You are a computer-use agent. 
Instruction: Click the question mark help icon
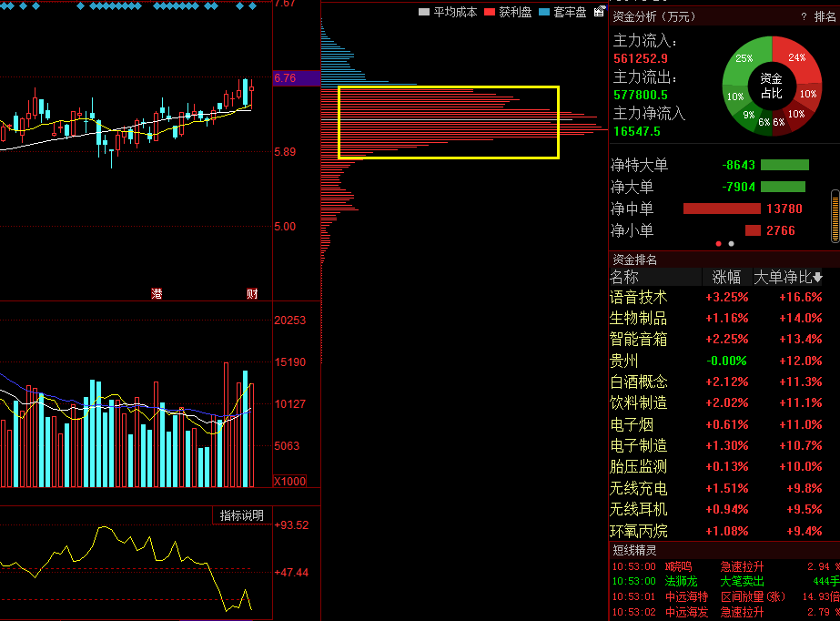[x=804, y=17]
